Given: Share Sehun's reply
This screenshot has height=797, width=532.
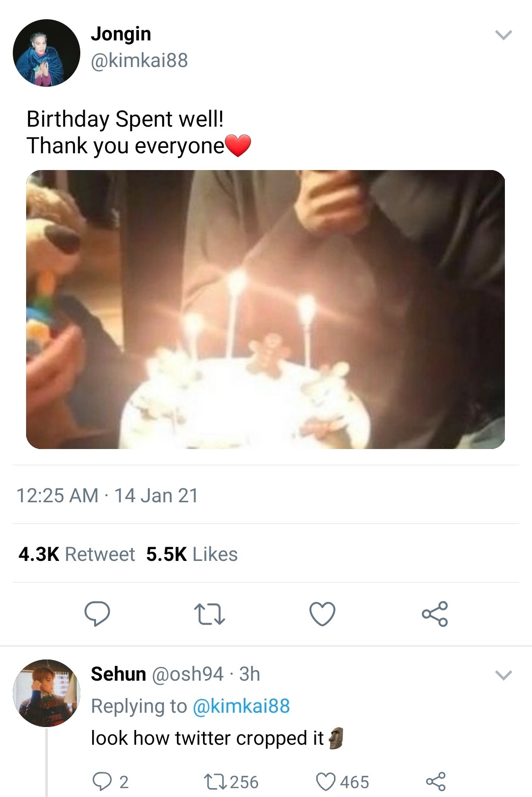Looking at the screenshot, I should coord(435,781).
